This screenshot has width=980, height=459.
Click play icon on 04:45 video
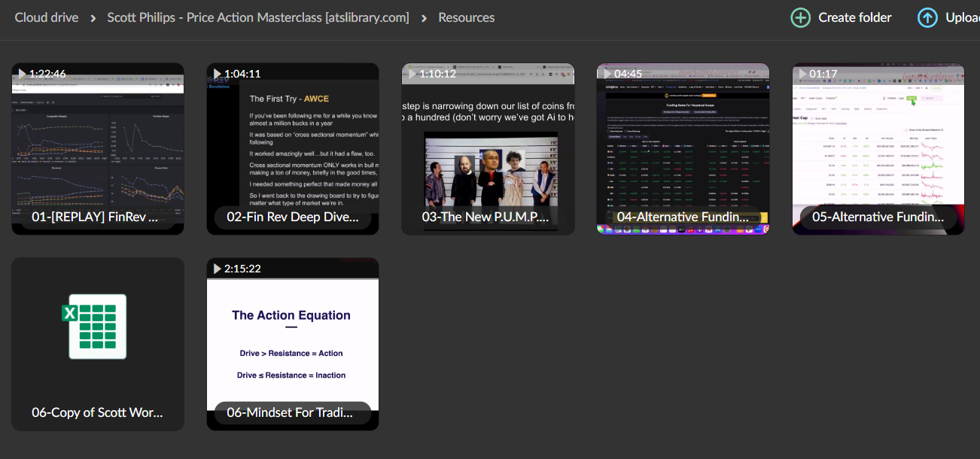click(607, 74)
